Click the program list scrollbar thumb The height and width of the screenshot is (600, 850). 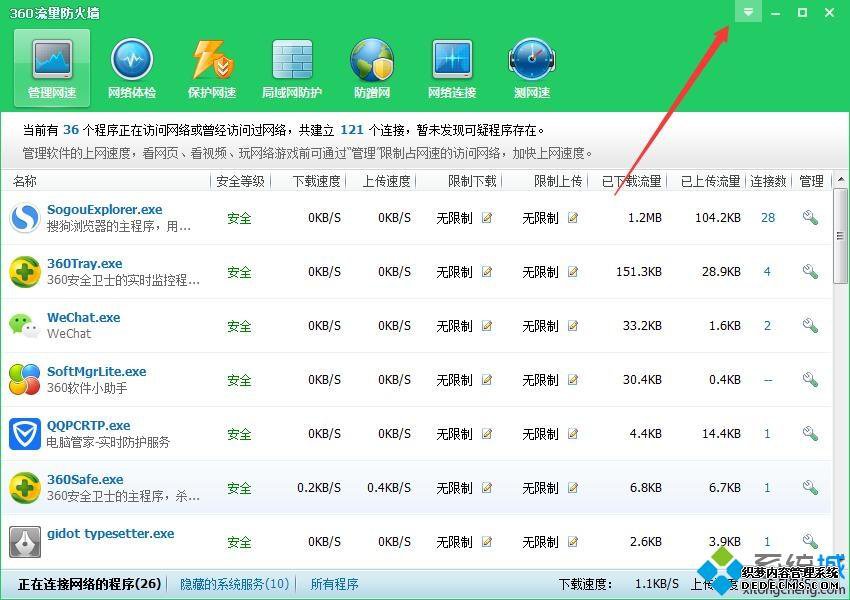pyautogui.click(x=840, y=236)
